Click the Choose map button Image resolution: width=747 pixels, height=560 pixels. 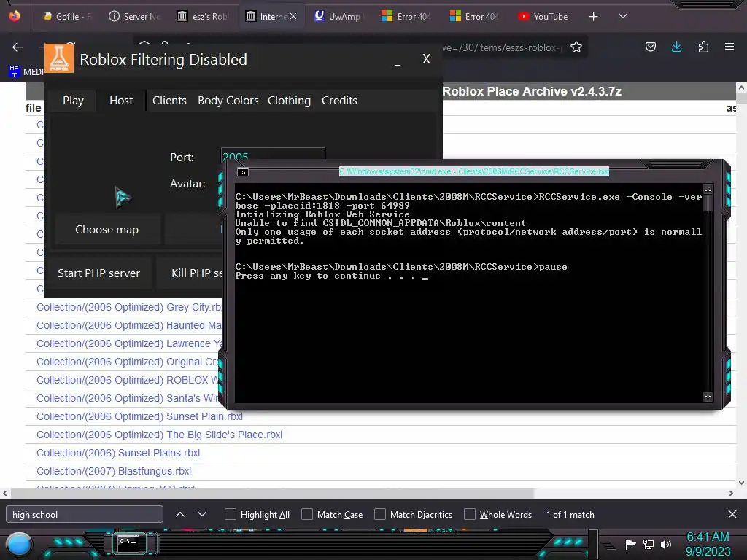click(x=107, y=230)
